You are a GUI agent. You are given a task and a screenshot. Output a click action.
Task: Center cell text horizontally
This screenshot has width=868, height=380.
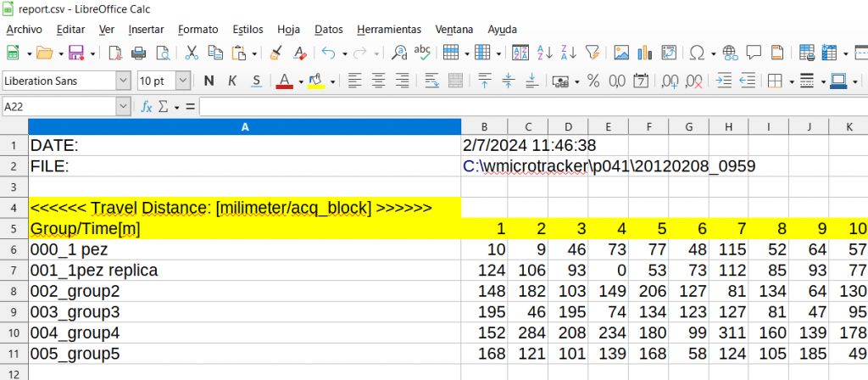[378, 81]
